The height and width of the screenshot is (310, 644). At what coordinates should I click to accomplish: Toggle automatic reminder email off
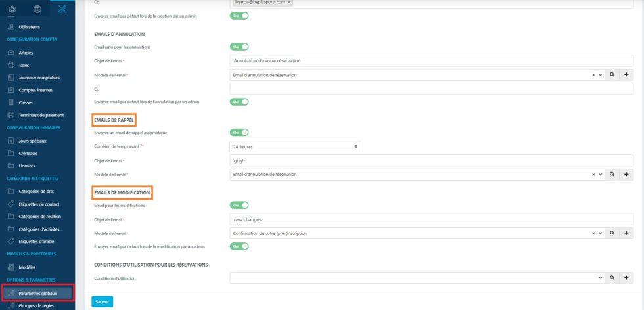(239, 133)
